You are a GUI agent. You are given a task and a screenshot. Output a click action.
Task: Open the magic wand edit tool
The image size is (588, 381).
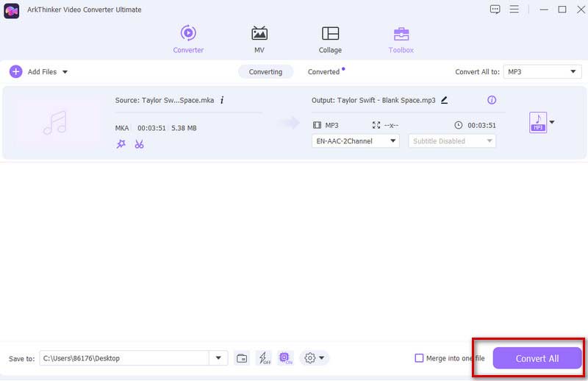click(x=121, y=143)
